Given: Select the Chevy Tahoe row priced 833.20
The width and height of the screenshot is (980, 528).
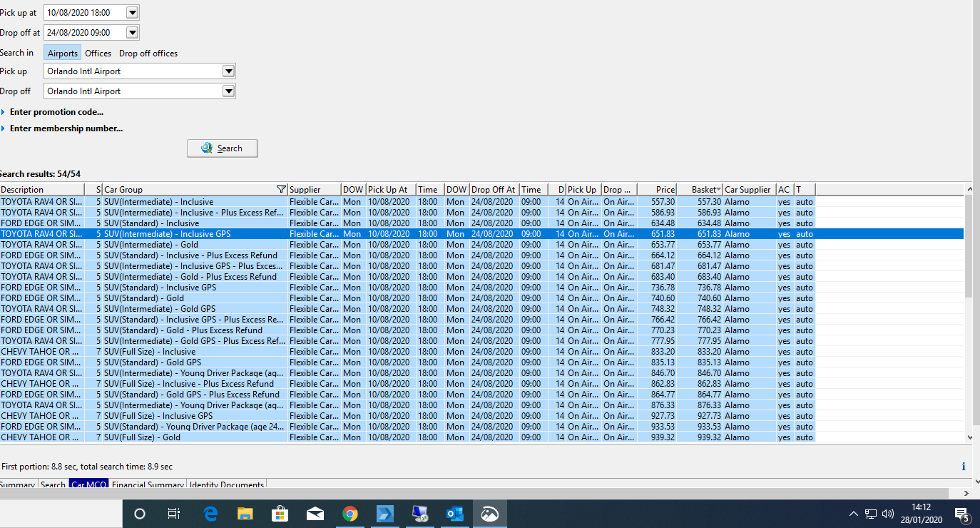Looking at the screenshot, I should 481,352.
